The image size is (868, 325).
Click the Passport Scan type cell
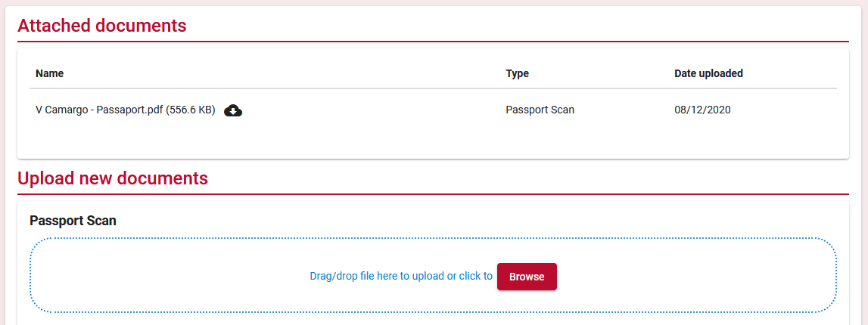[540, 110]
